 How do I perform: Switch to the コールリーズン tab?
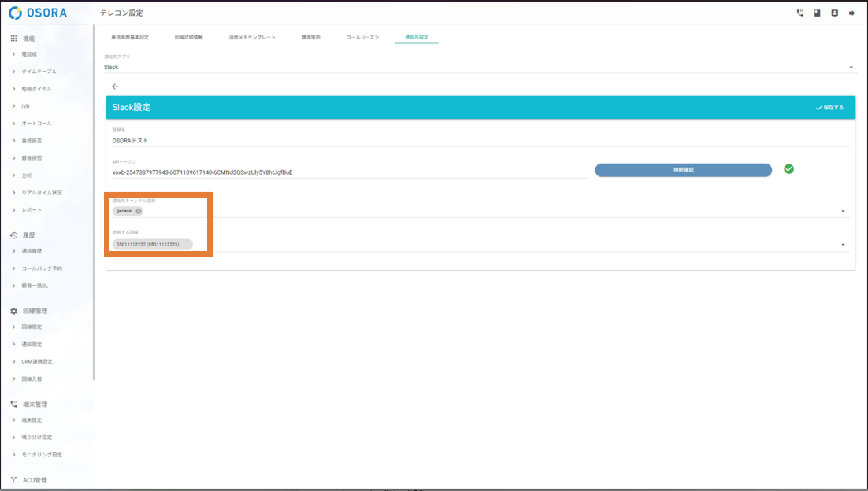tap(362, 38)
